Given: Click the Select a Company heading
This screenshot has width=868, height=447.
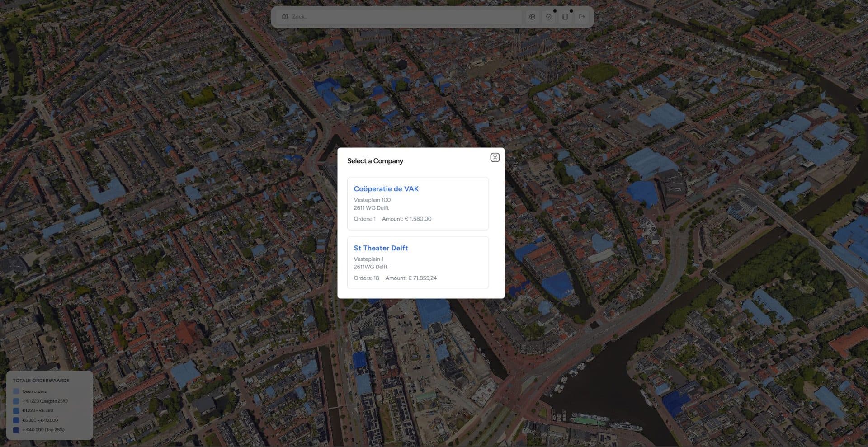Looking at the screenshot, I should (375, 161).
